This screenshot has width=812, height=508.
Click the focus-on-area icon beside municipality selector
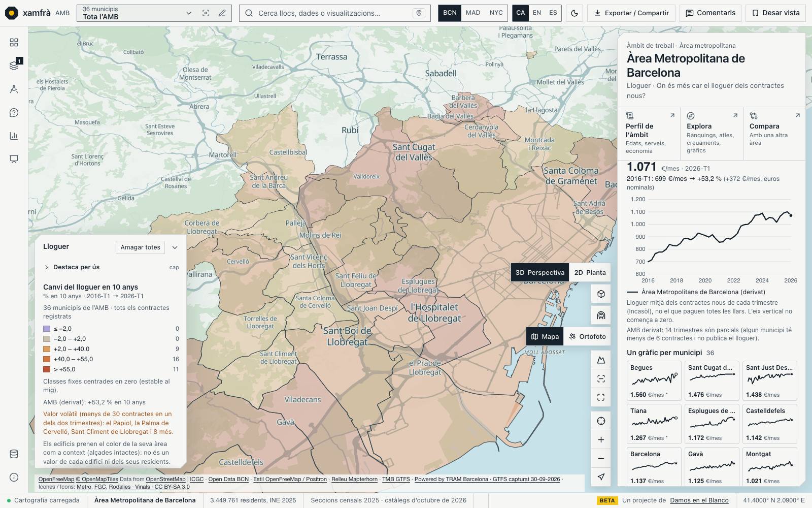206,13
